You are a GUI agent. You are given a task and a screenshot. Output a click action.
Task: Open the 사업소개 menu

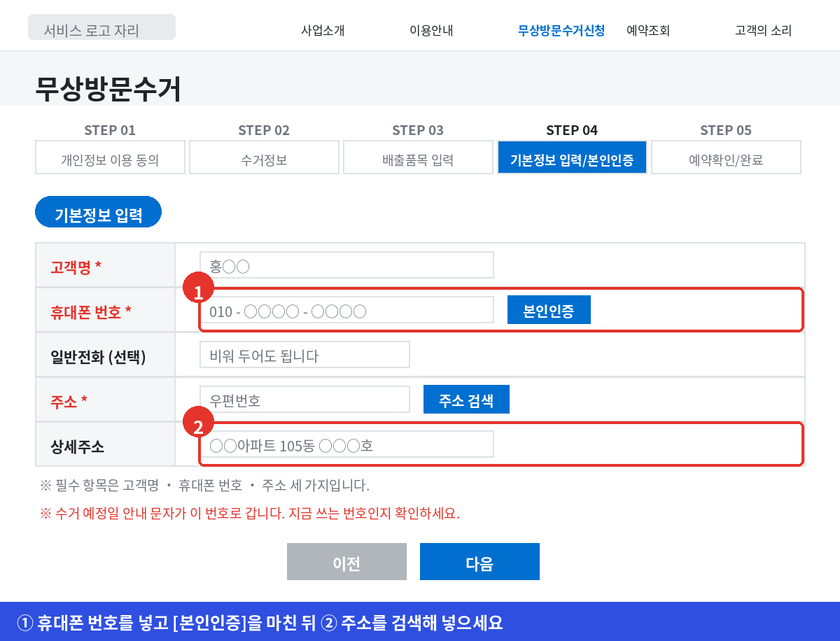point(323,31)
